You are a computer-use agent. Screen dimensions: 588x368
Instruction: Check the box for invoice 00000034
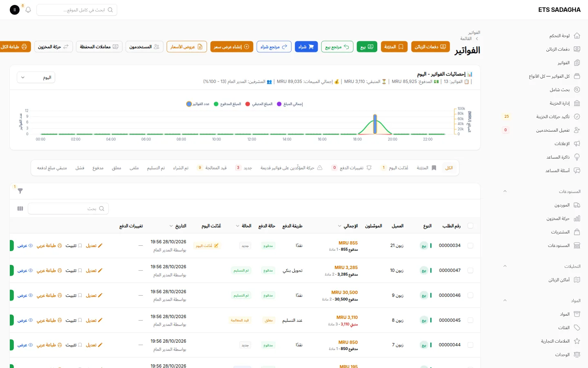point(470,246)
